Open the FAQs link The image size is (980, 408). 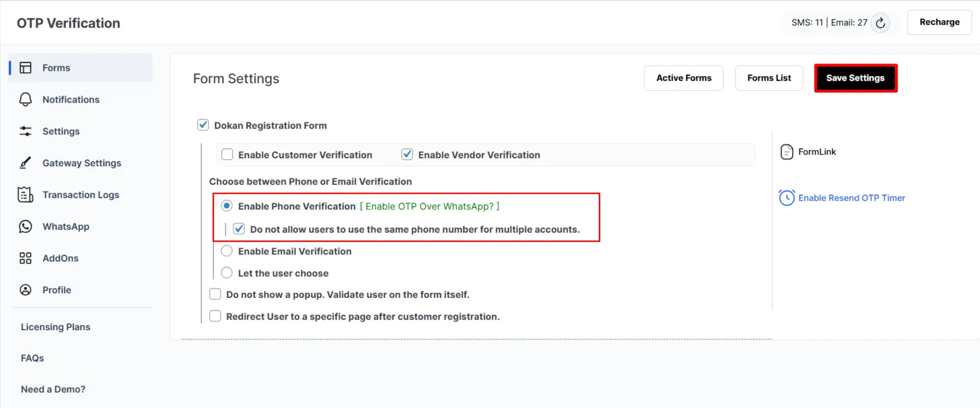tap(32, 358)
